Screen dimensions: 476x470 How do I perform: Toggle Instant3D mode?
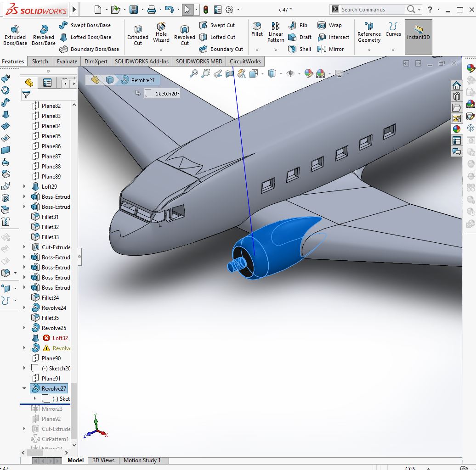pos(418,37)
